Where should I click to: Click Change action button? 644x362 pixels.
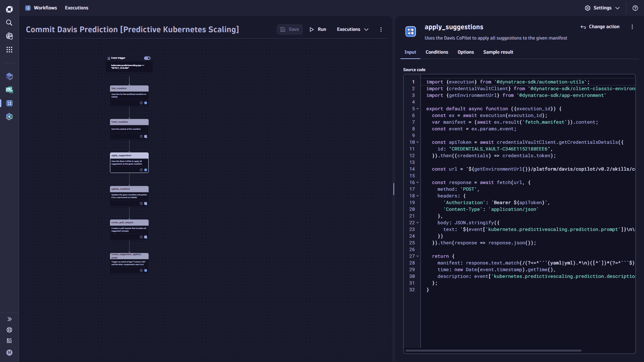(600, 27)
